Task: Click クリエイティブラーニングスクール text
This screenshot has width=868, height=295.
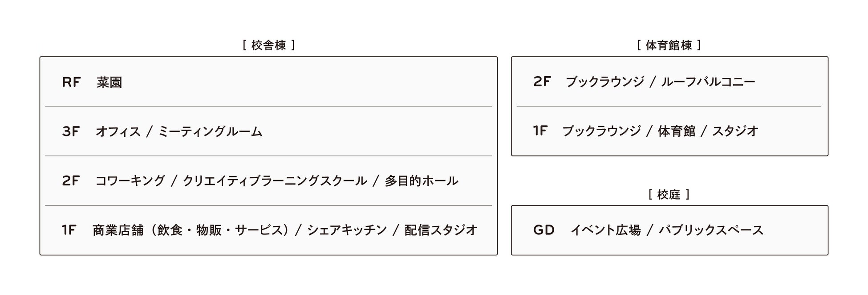Action: (275, 181)
